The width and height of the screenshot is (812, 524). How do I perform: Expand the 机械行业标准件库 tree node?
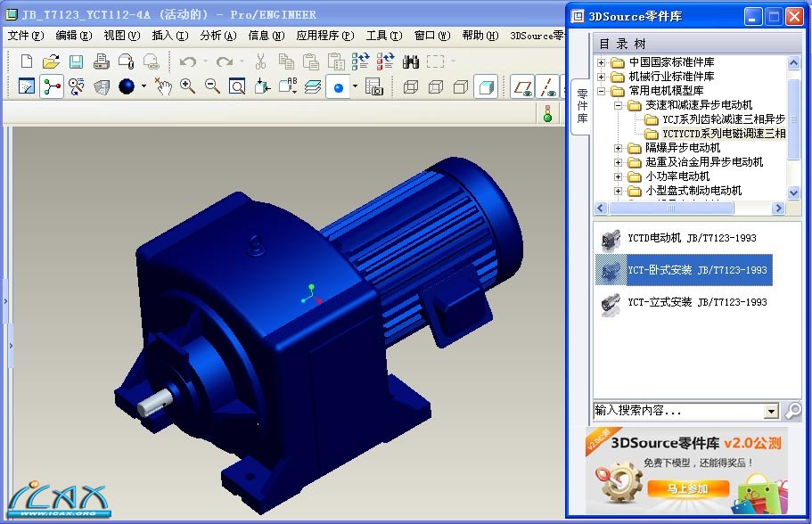click(602, 77)
